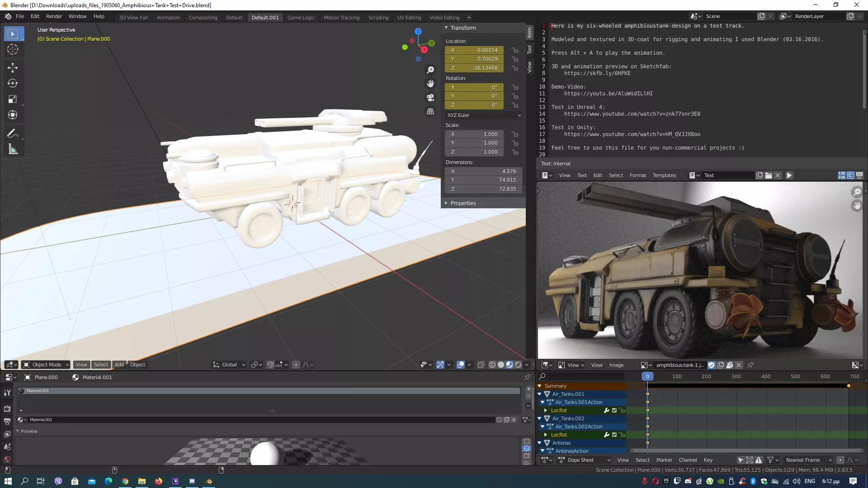Create a new text datablock
This screenshot has height=488, width=868.
759,175
